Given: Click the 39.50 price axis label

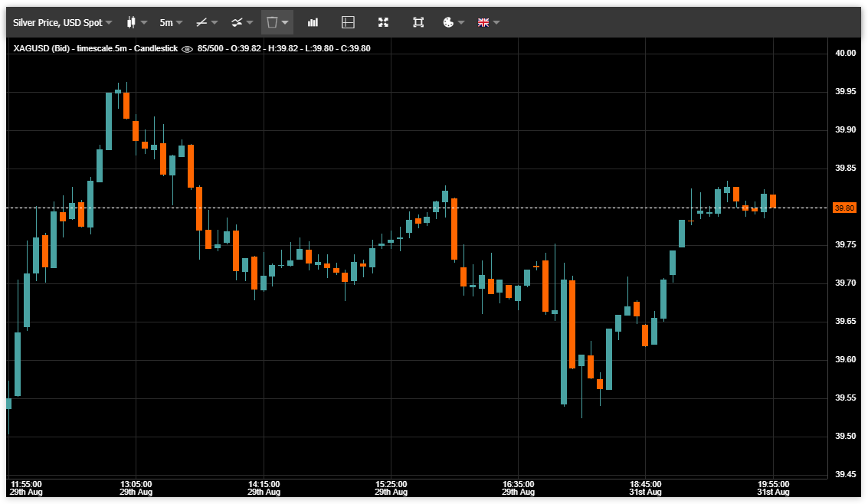Looking at the screenshot, I should 845,436.
